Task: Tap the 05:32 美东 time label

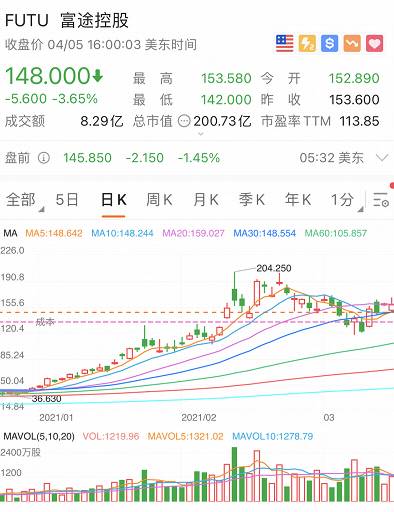Action: 331,158
